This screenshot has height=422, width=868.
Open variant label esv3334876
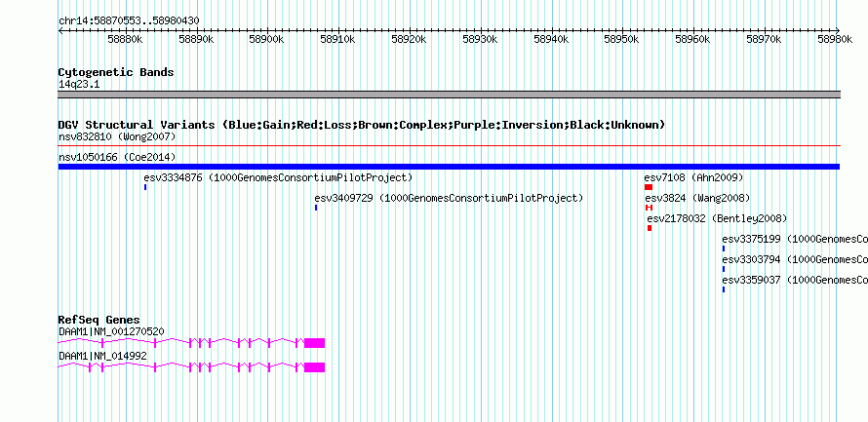click(279, 178)
